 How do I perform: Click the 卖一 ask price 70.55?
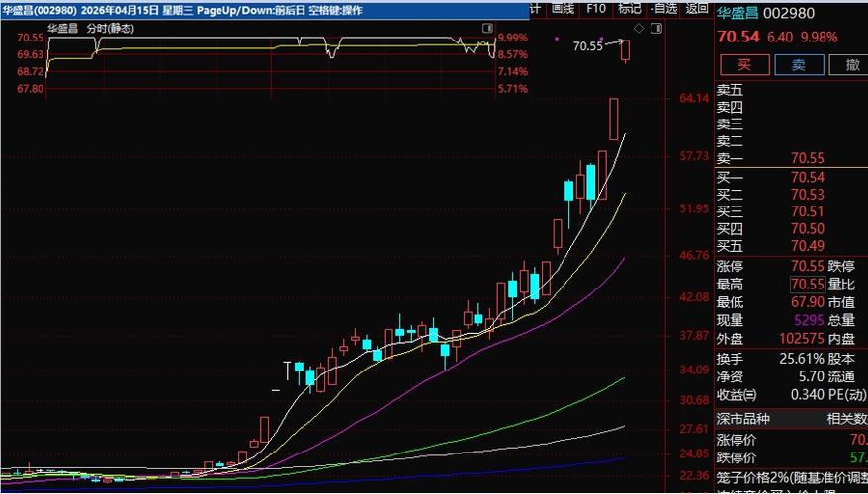[x=807, y=159]
